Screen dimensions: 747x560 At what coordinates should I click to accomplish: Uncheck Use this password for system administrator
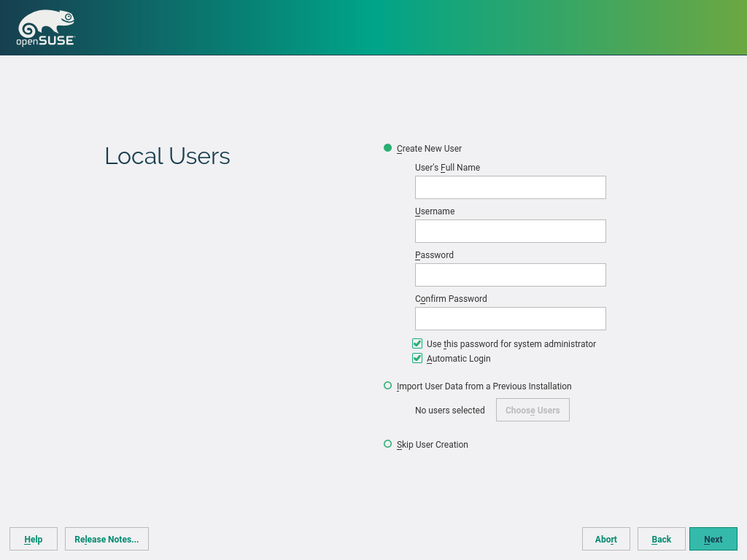tap(417, 343)
